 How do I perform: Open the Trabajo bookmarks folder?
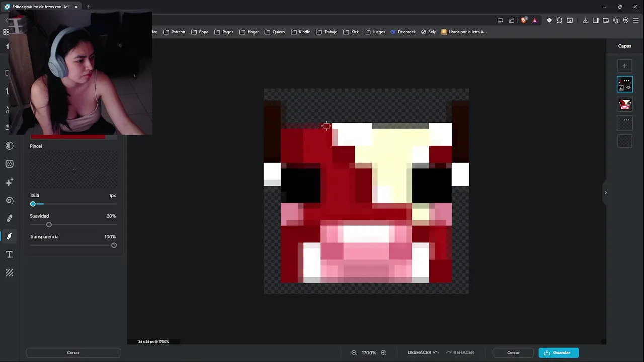coord(327,32)
